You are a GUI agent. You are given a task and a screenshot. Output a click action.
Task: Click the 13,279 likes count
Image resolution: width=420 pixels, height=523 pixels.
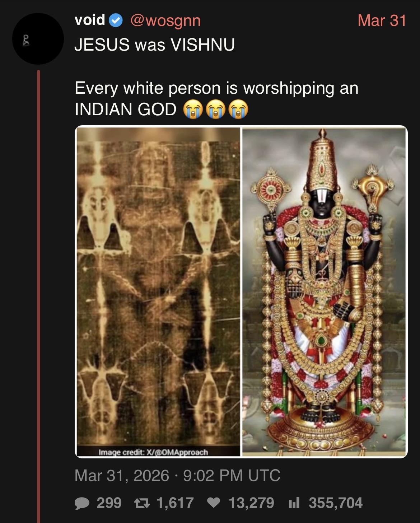(x=251, y=503)
